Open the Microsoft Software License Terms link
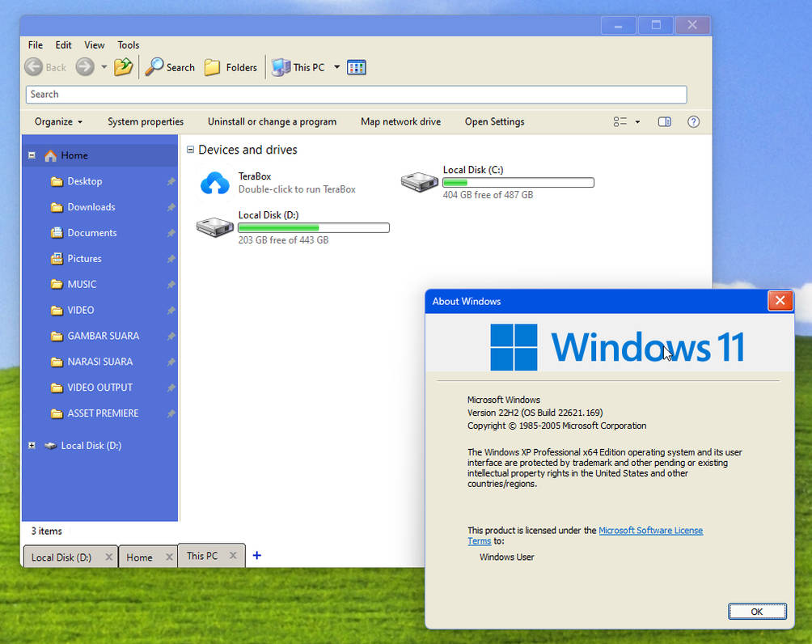The width and height of the screenshot is (812, 644). [650, 530]
